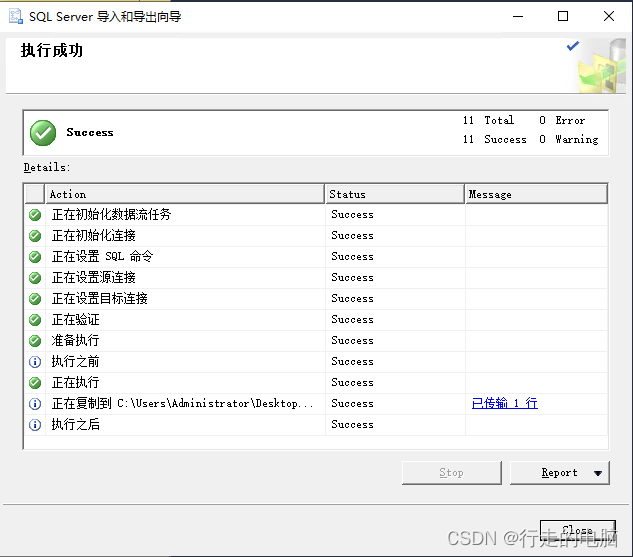Click the info icon for 执行之前
Image resolution: width=633 pixels, height=557 pixels.
(x=35, y=362)
